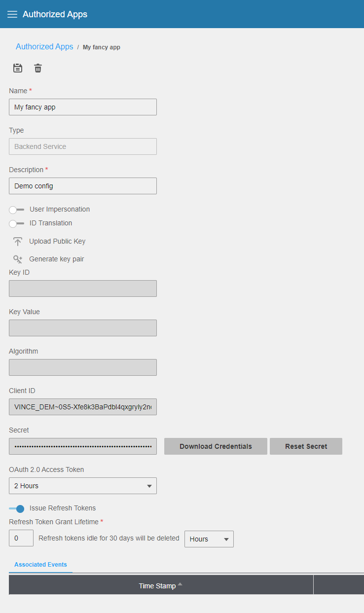Click the refresh token lifetime number field
The height and width of the screenshot is (613, 364).
[x=21, y=538]
